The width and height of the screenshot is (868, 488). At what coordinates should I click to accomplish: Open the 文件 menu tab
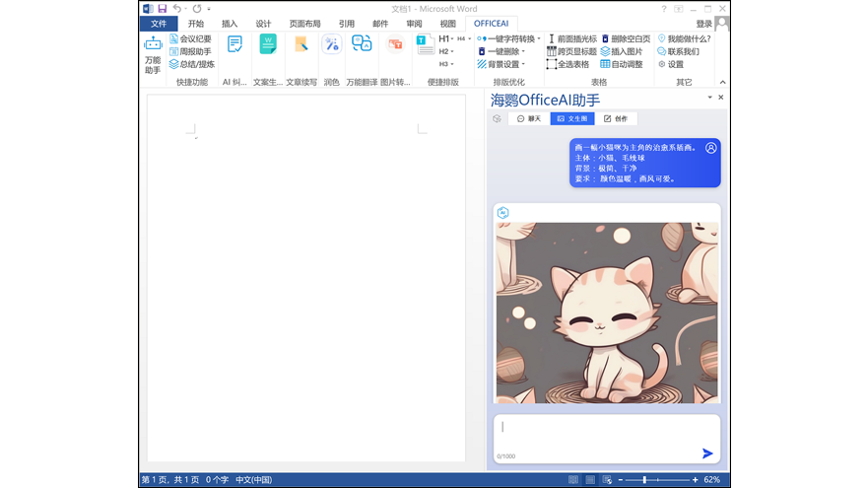coord(158,24)
